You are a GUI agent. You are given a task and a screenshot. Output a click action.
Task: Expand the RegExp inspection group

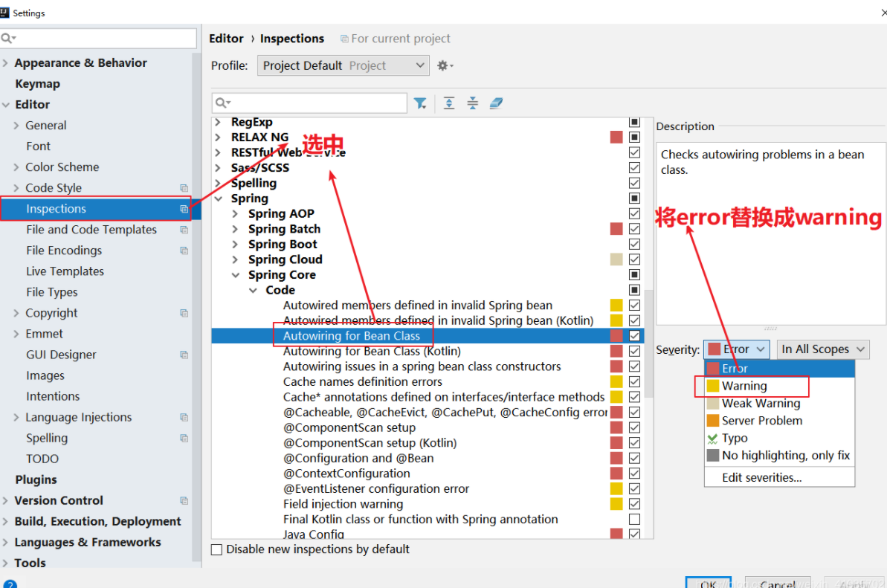(219, 122)
